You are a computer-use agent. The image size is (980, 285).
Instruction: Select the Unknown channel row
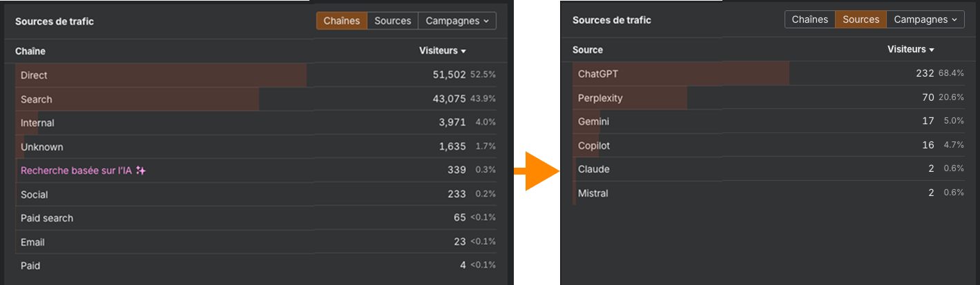coord(256,147)
